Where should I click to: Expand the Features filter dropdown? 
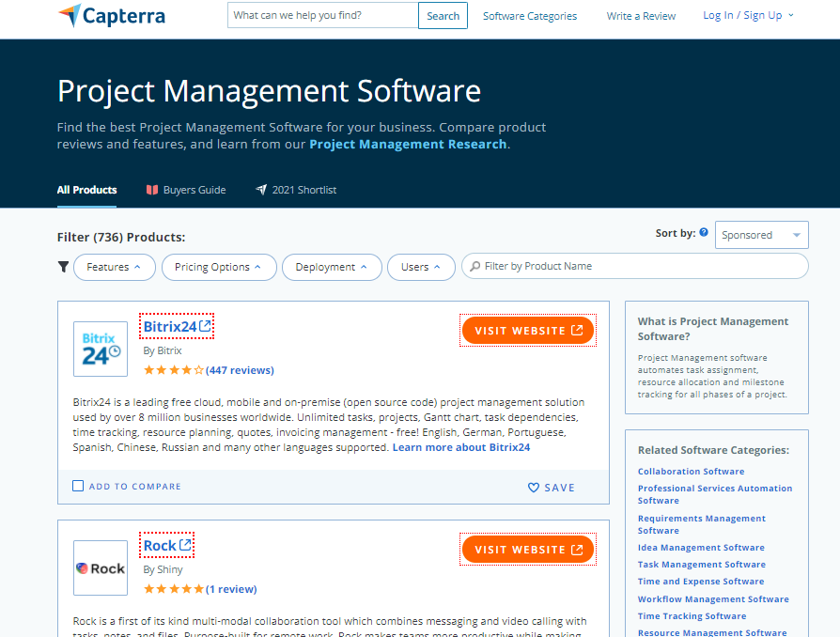114,267
